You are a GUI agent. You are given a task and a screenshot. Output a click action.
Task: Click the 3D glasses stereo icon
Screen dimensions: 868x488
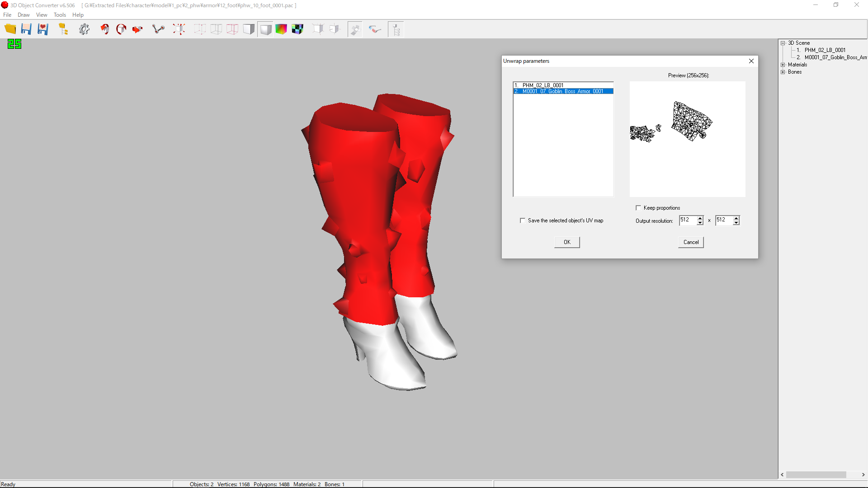point(375,29)
